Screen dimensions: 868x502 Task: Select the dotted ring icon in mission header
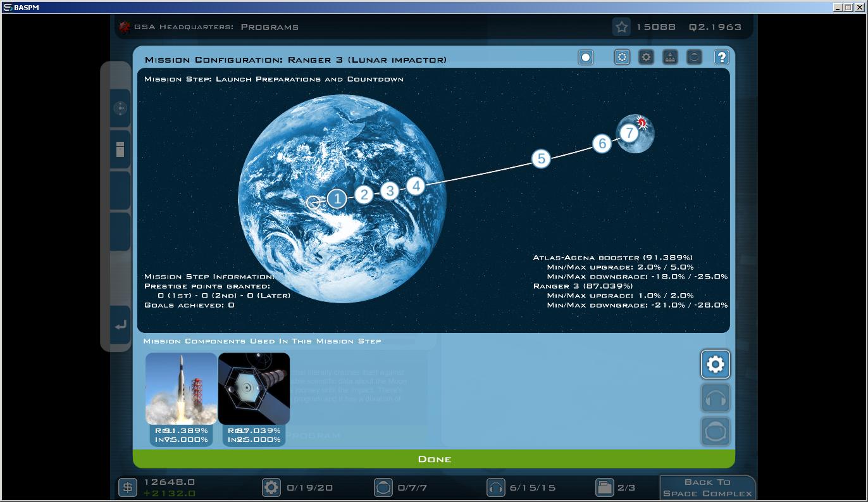coord(622,58)
